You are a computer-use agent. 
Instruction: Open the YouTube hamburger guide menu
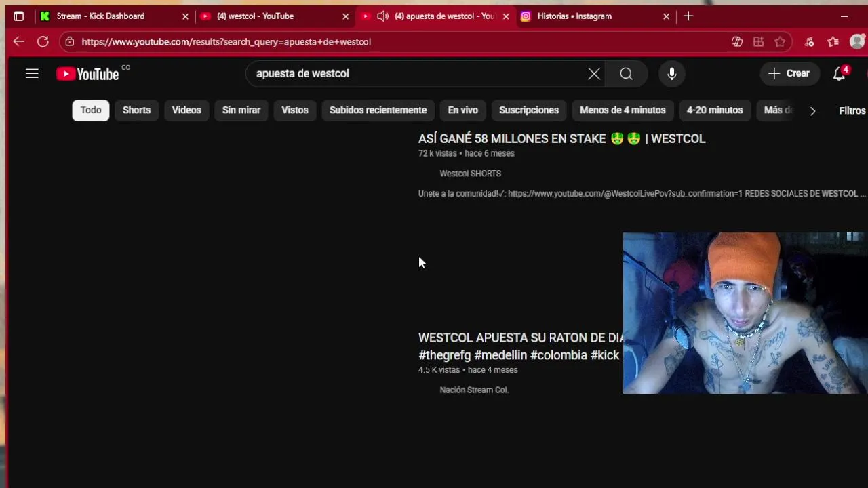click(32, 73)
